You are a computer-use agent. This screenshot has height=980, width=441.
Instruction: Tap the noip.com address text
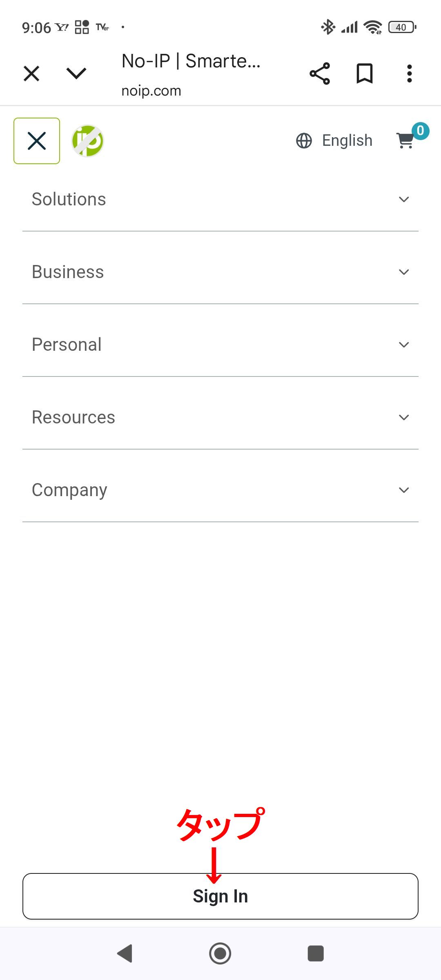(151, 91)
